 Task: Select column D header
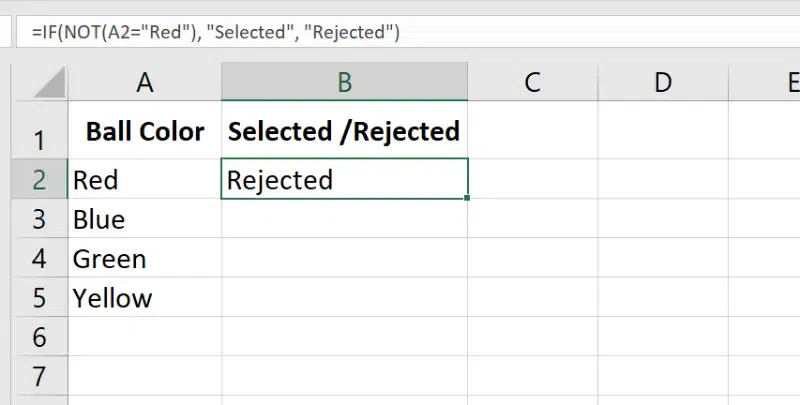pyautogui.click(x=662, y=83)
